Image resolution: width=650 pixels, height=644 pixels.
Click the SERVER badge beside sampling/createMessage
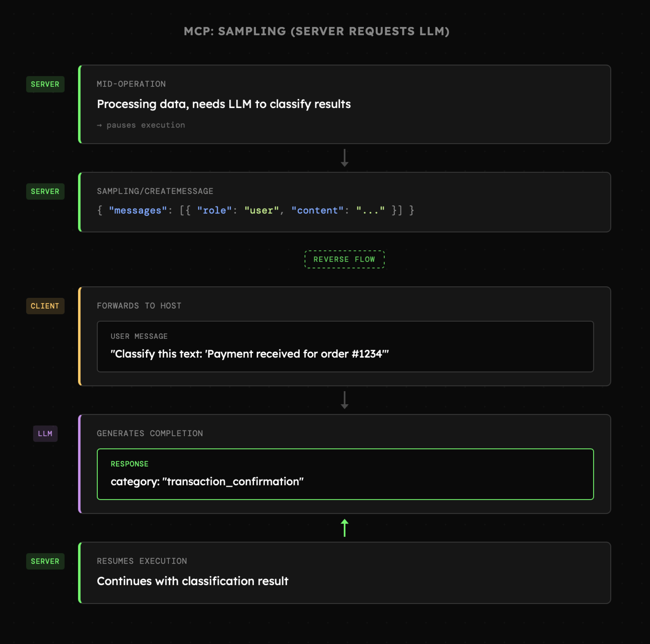[x=45, y=191]
